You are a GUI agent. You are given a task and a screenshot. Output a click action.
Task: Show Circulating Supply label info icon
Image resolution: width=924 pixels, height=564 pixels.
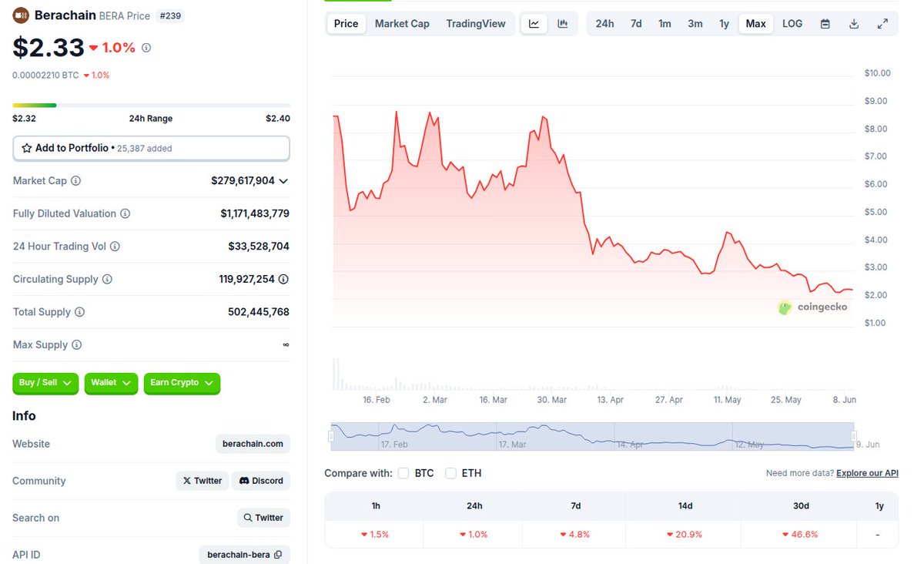pos(107,280)
